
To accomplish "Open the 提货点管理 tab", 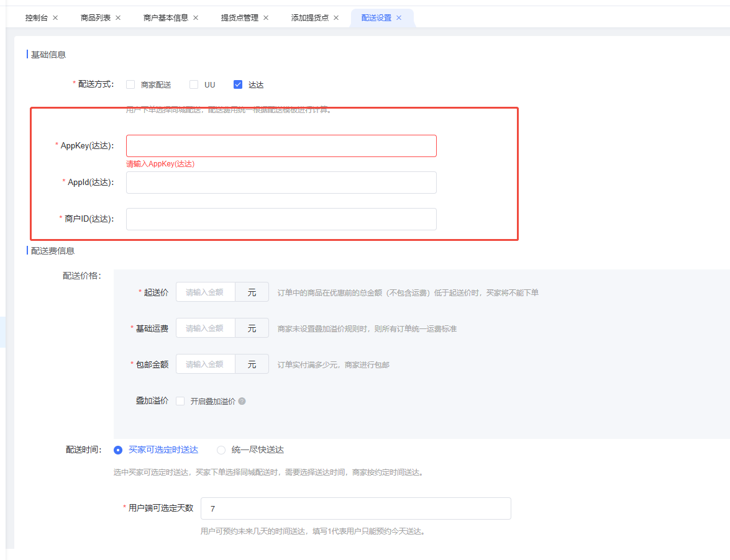I will click(240, 18).
